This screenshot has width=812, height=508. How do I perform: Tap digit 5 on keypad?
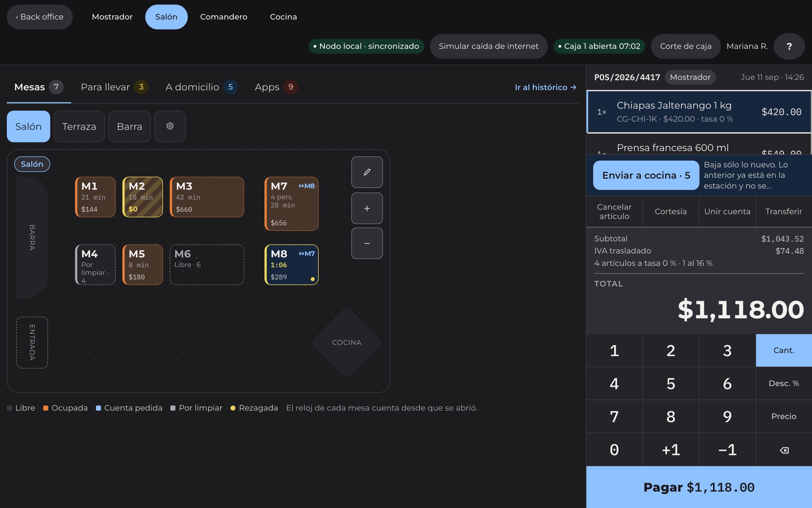[671, 383]
